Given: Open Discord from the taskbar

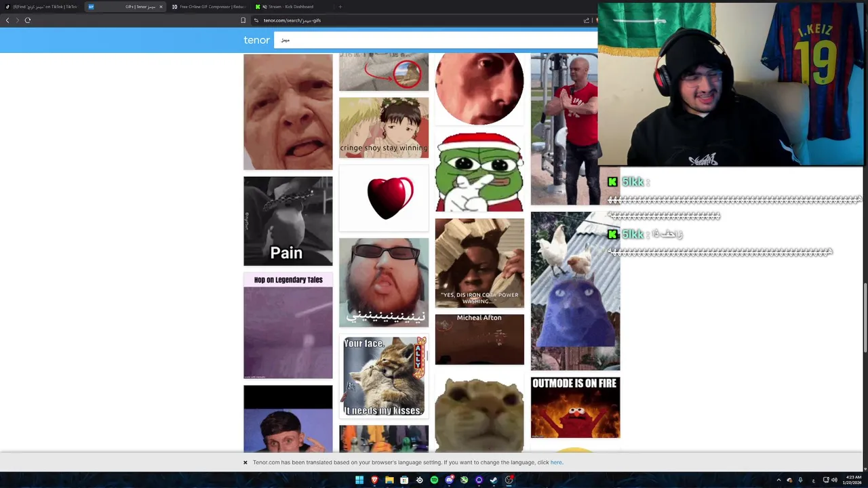Looking at the screenshot, I should pyautogui.click(x=449, y=480).
